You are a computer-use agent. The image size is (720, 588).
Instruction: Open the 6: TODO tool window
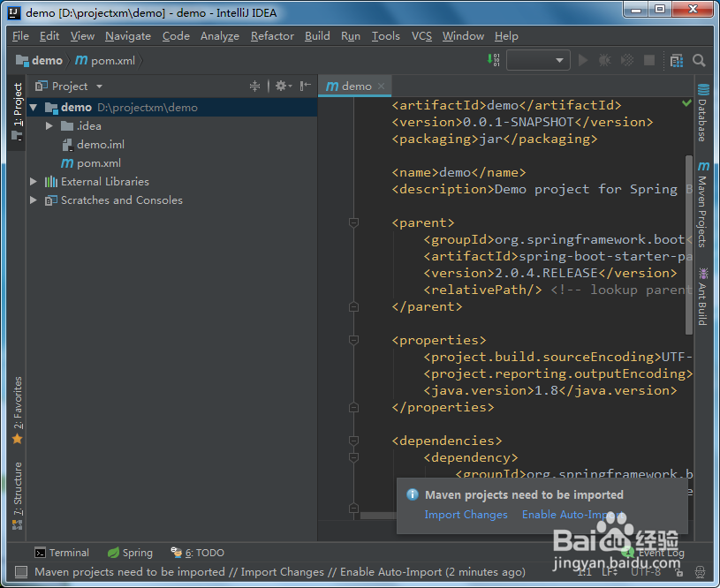(x=198, y=553)
